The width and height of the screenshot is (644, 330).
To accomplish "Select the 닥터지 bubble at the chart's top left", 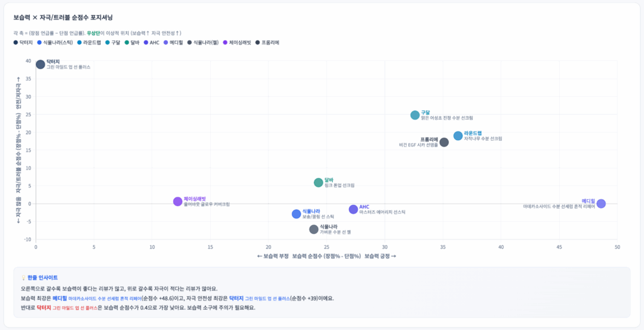I will click(x=40, y=64).
